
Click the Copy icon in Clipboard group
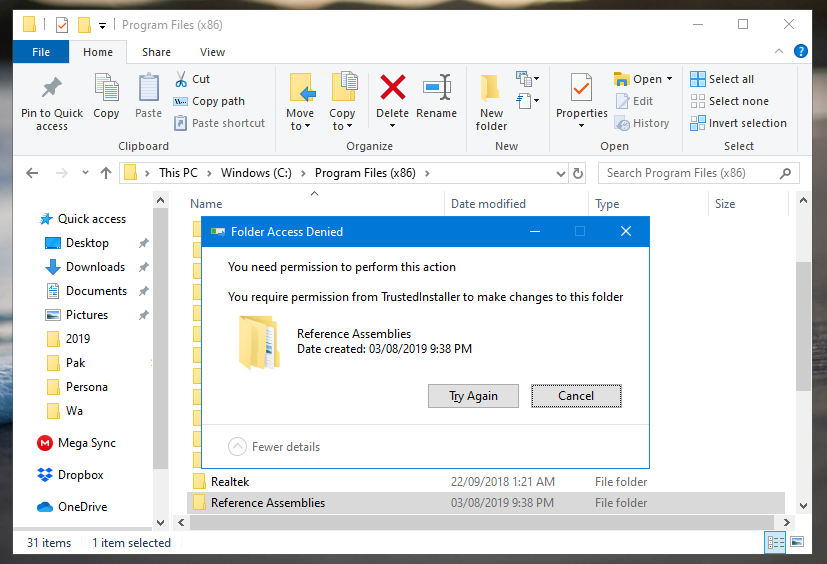click(106, 88)
